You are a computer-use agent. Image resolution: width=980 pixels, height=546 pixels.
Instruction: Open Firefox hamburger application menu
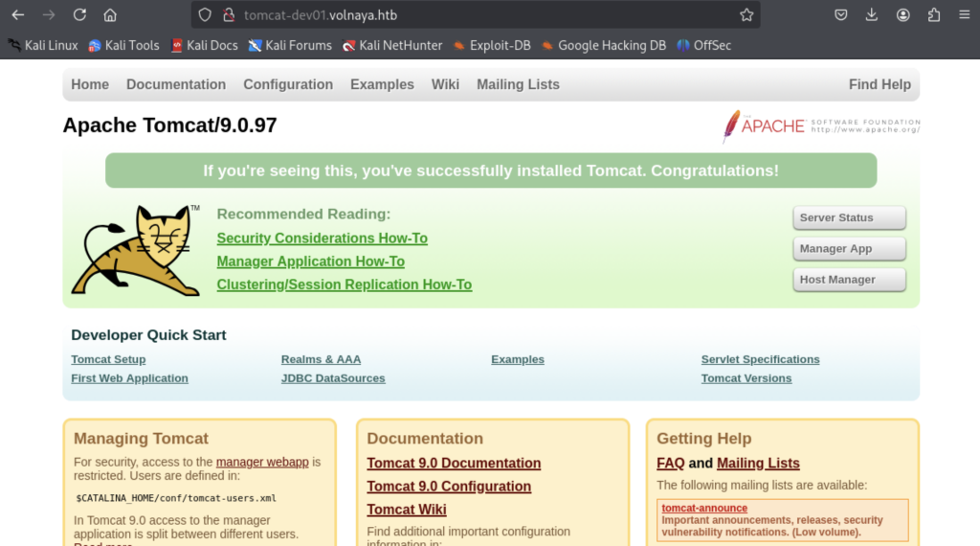[965, 15]
